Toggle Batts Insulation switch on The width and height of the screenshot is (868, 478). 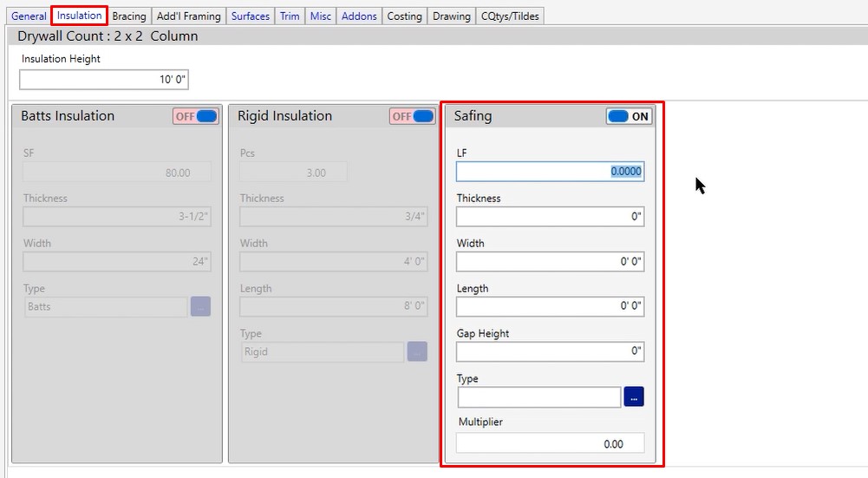click(196, 116)
